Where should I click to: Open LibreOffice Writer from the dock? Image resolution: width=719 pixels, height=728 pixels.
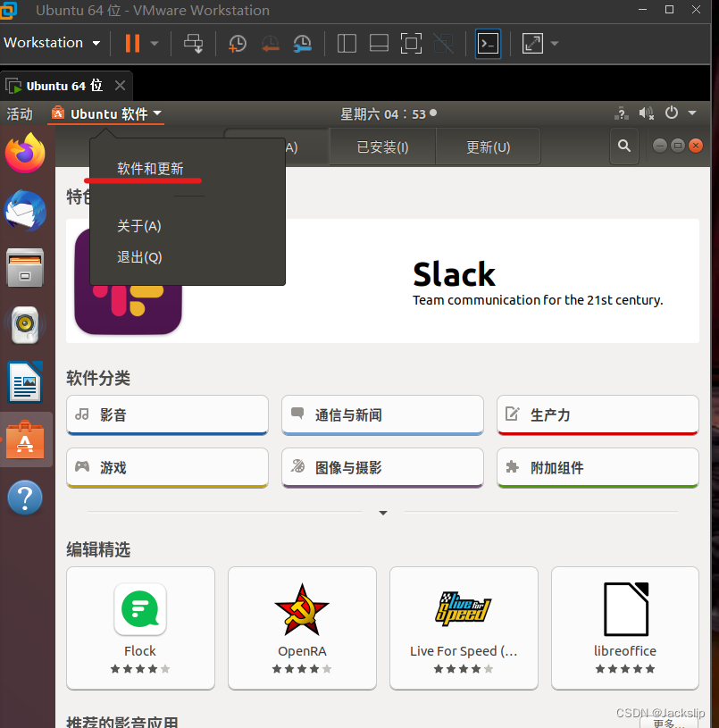coord(26,382)
